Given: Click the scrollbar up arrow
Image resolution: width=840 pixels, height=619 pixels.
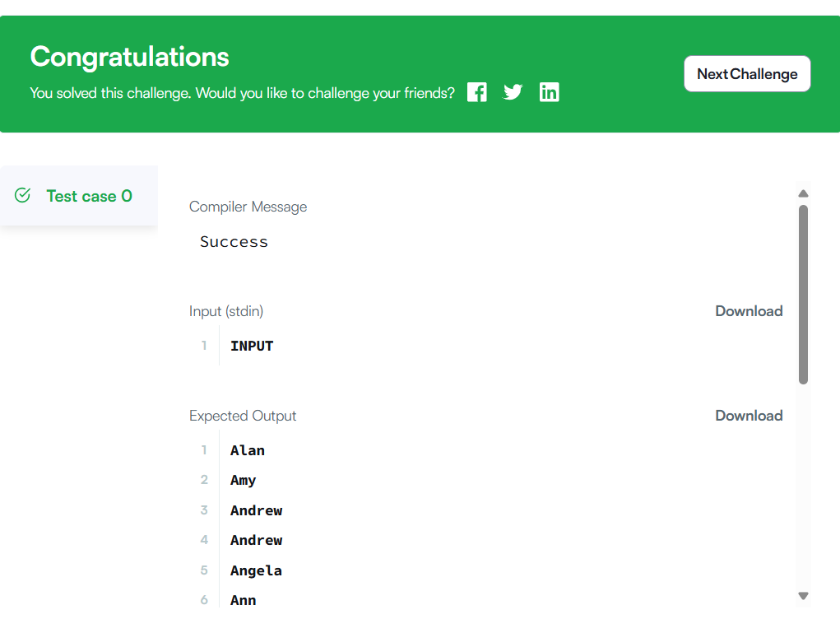Looking at the screenshot, I should (x=804, y=193).
